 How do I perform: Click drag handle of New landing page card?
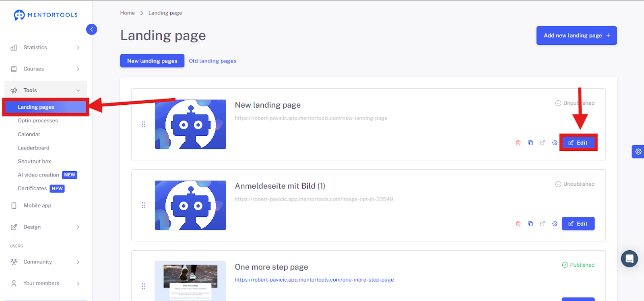[x=143, y=125]
